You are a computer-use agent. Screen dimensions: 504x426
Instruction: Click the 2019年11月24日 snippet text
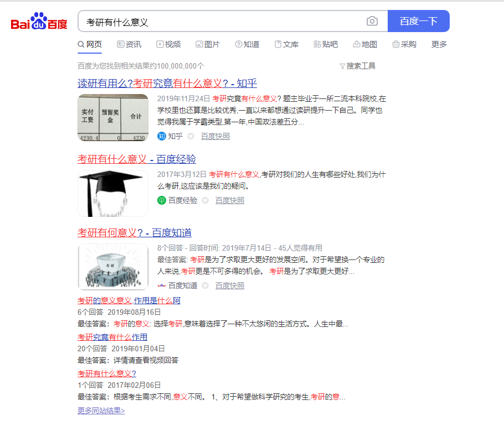point(183,99)
